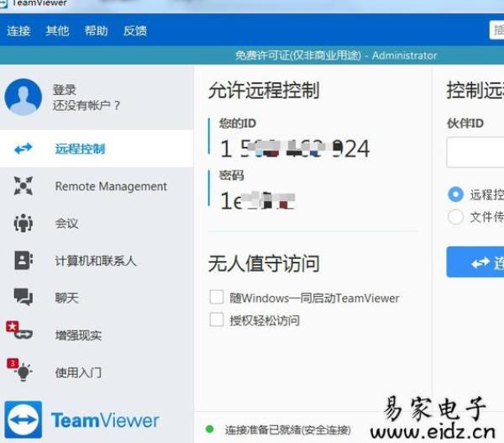504x443 pixels.
Task: Click the 您的ID label
Action: click(238, 124)
